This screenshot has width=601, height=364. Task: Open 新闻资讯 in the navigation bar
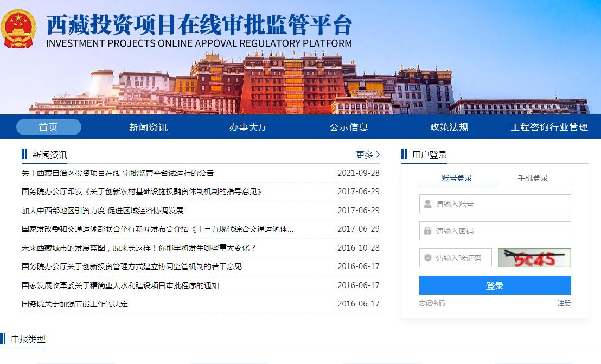148,127
